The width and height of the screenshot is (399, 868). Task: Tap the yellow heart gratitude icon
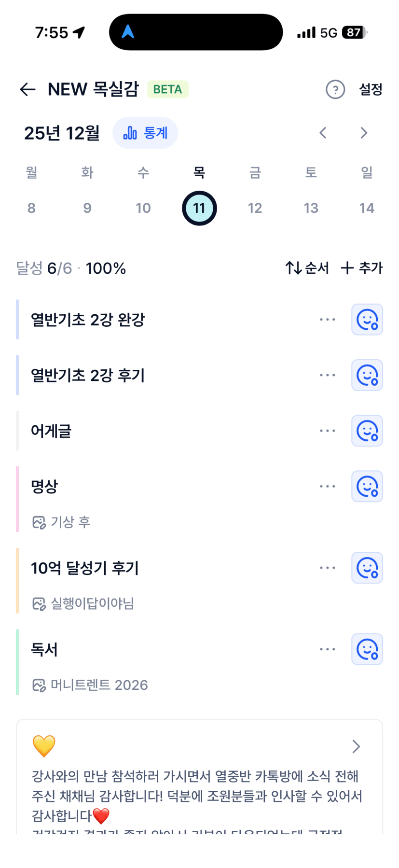pos(44,746)
